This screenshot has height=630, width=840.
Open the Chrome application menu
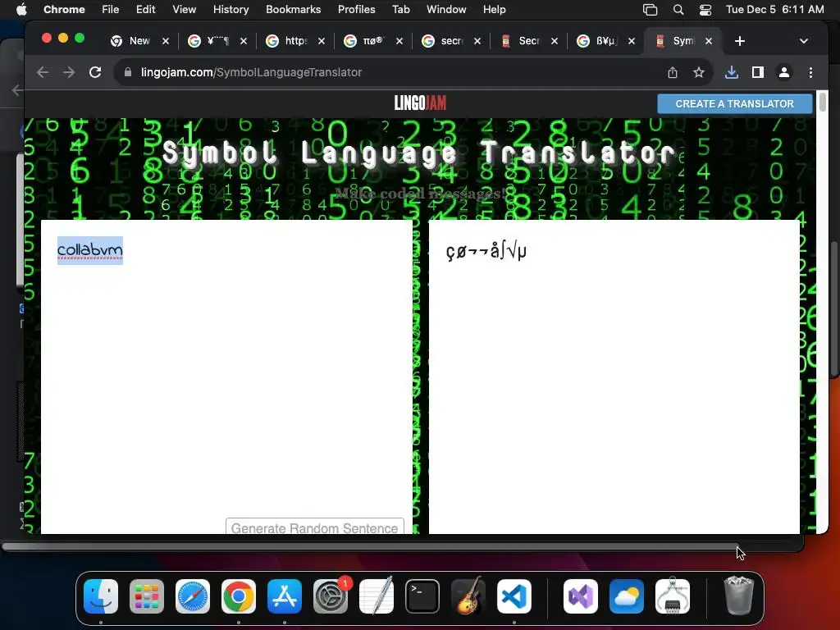[x=64, y=10]
